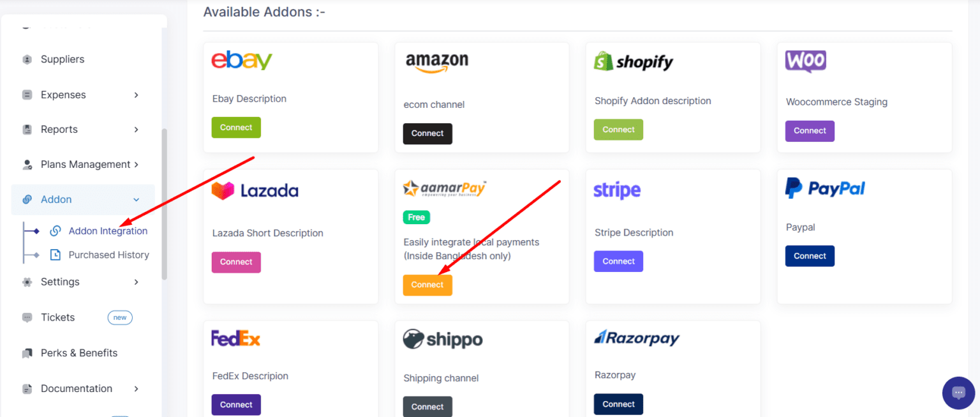Click the Tickets sidebar icon

(x=27, y=317)
